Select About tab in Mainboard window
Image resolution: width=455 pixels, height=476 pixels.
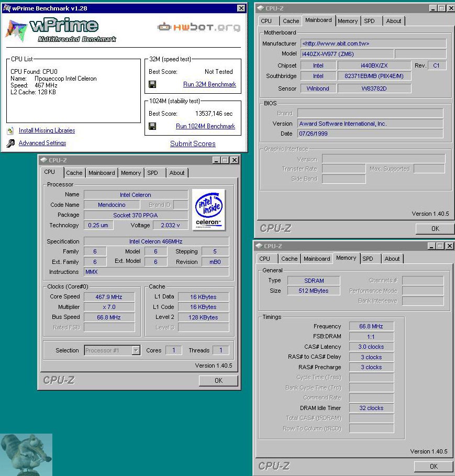click(394, 21)
